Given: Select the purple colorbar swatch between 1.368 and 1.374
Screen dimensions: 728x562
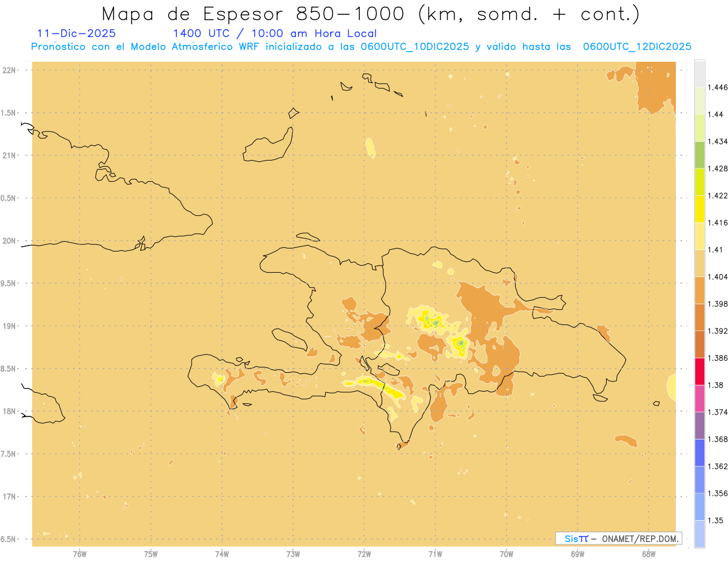Looking at the screenshot, I should (x=699, y=426).
